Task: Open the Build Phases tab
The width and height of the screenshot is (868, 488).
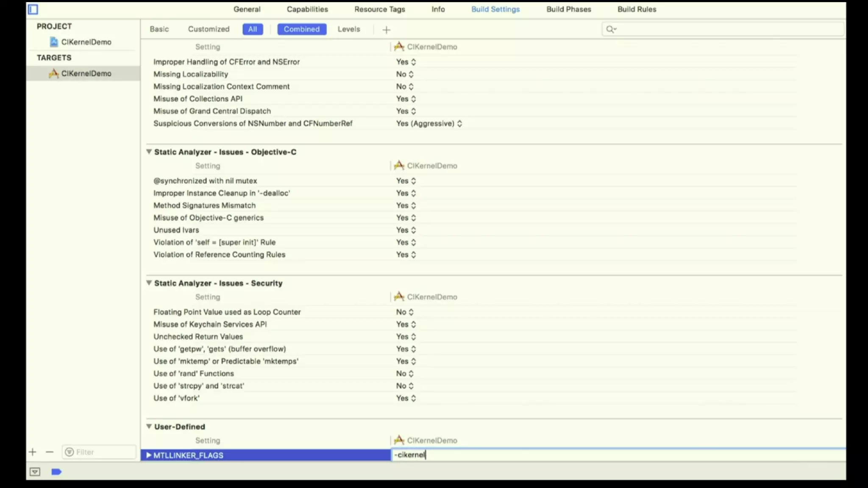Action: pos(568,9)
